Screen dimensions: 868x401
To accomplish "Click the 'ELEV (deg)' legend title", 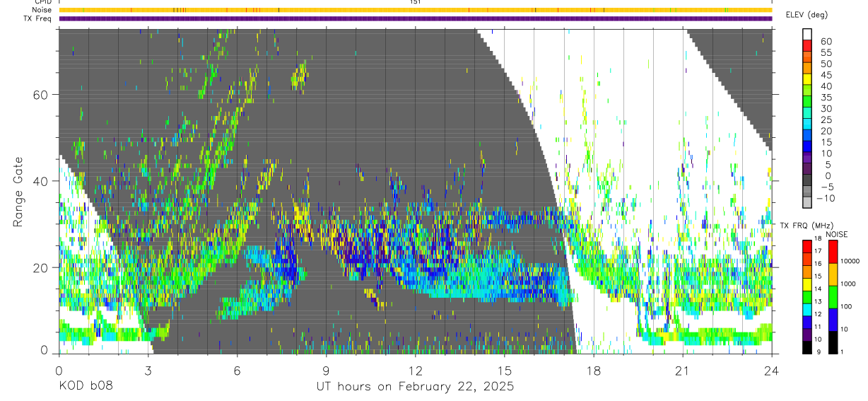I will [x=807, y=16].
